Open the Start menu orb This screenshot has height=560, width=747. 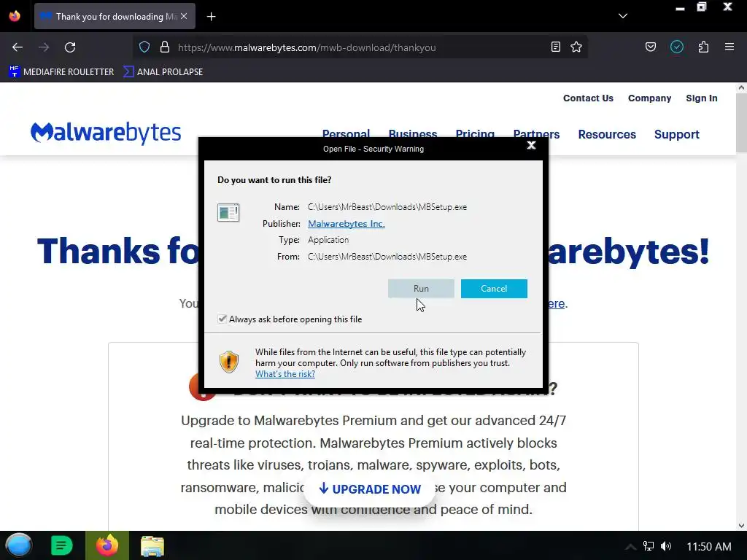click(18, 545)
